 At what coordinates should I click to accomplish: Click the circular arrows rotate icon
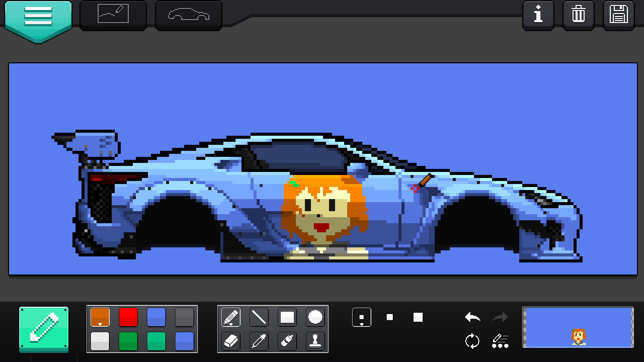click(x=472, y=341)
